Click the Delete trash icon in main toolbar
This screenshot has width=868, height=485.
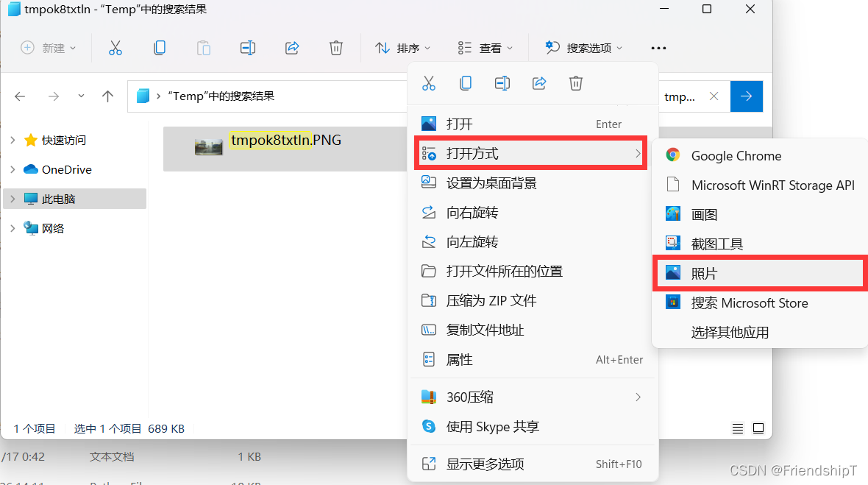point(336,48)
